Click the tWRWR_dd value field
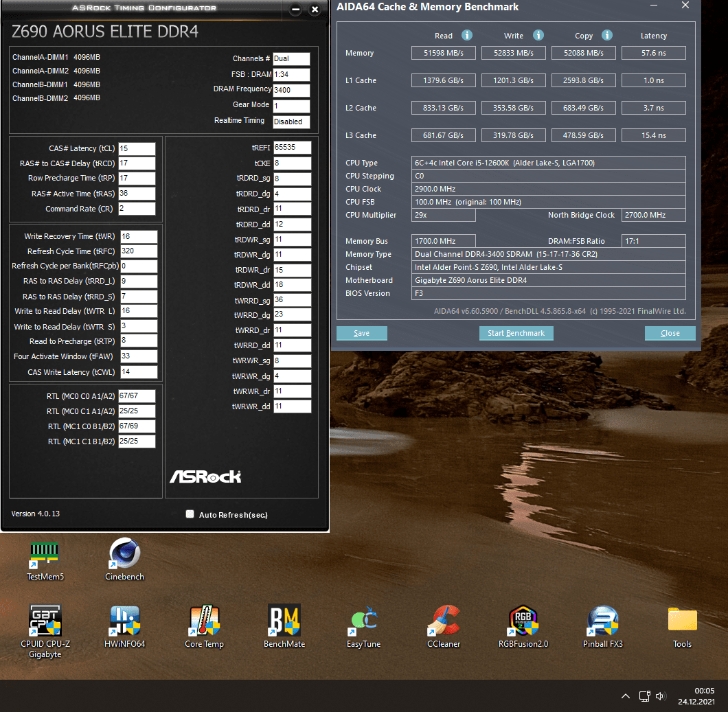The height and width of the screenshot is (712, 728). click(x=292, y=406)
